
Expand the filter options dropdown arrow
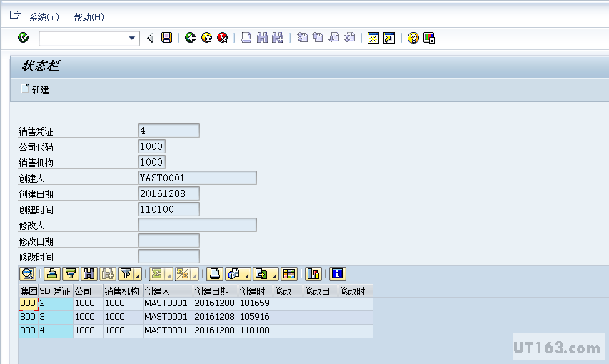click(x=137, y=274)
